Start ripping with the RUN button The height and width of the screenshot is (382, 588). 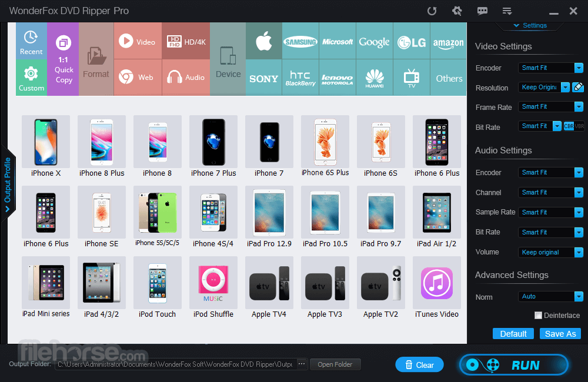click(x=514, y=365)
